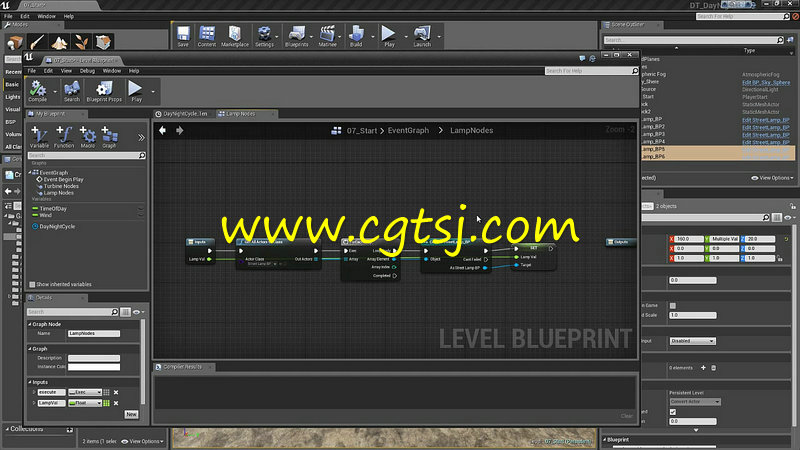Switch to the DayNightCycle_Tim tab
This screenshot has width=800, height=450.
(185, 114)
